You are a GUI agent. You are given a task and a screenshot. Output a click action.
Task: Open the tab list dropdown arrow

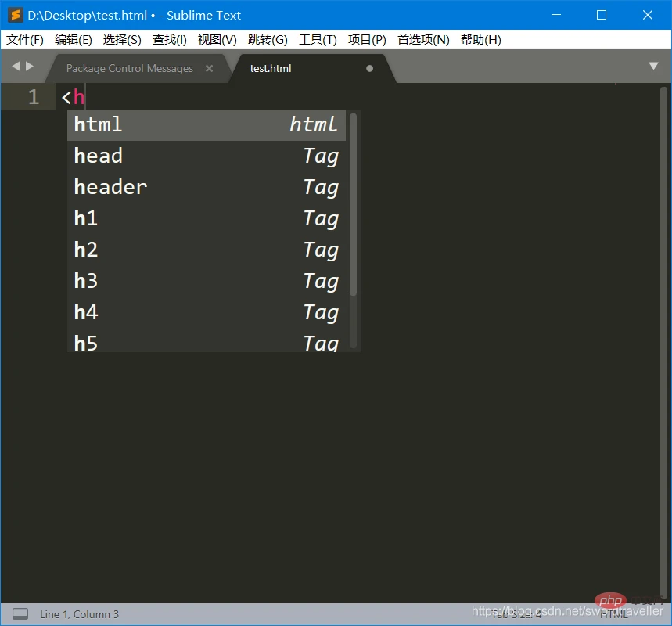[x=653, y=66]
